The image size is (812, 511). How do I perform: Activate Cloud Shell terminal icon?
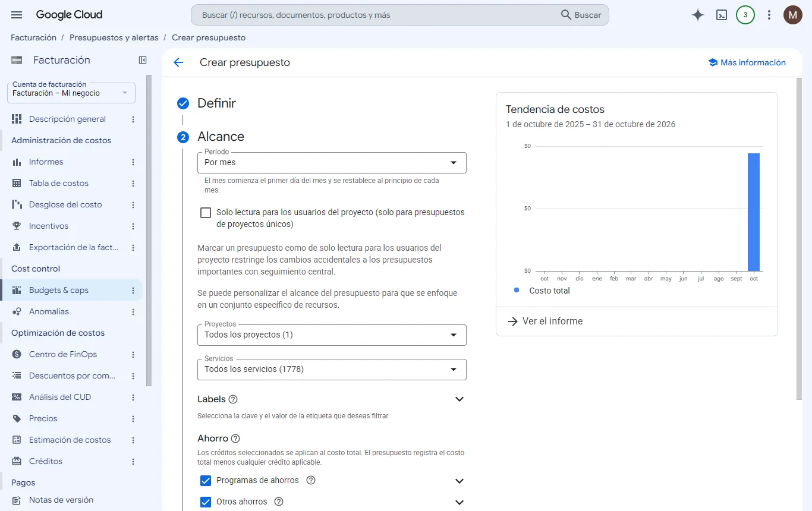722,15
